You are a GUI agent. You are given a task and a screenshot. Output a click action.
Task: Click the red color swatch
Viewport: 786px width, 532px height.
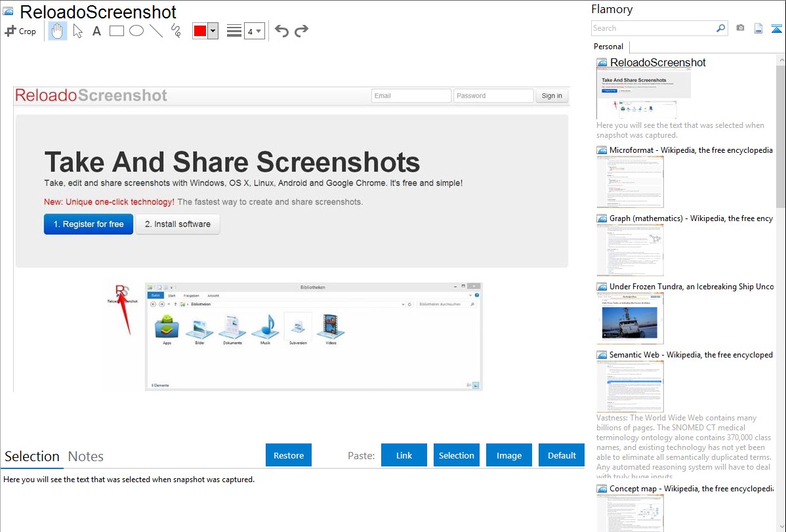[x=200, y=31]
